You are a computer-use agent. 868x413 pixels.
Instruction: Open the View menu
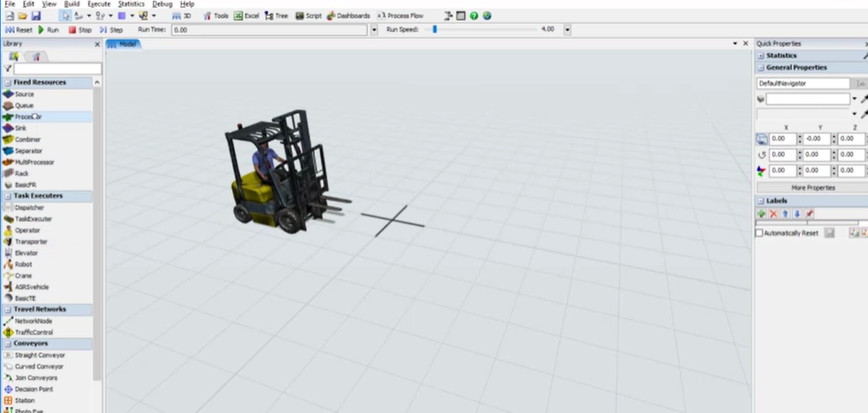(x=49, y=4)
